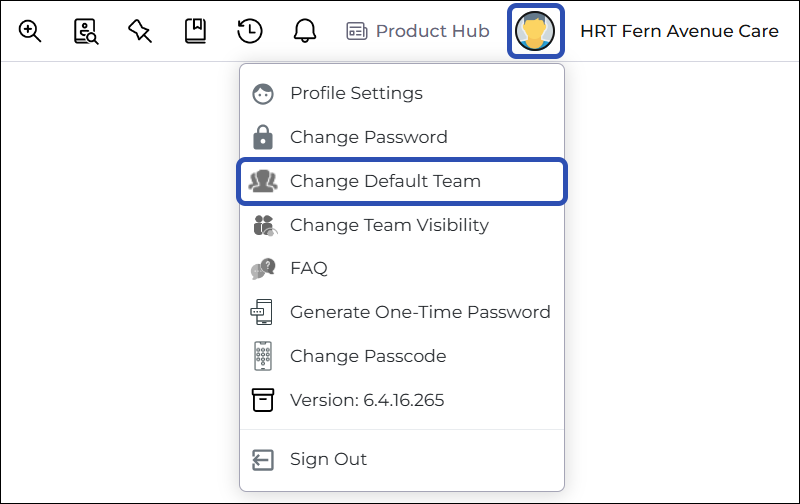Open the client search document icon

click(86, 31)
